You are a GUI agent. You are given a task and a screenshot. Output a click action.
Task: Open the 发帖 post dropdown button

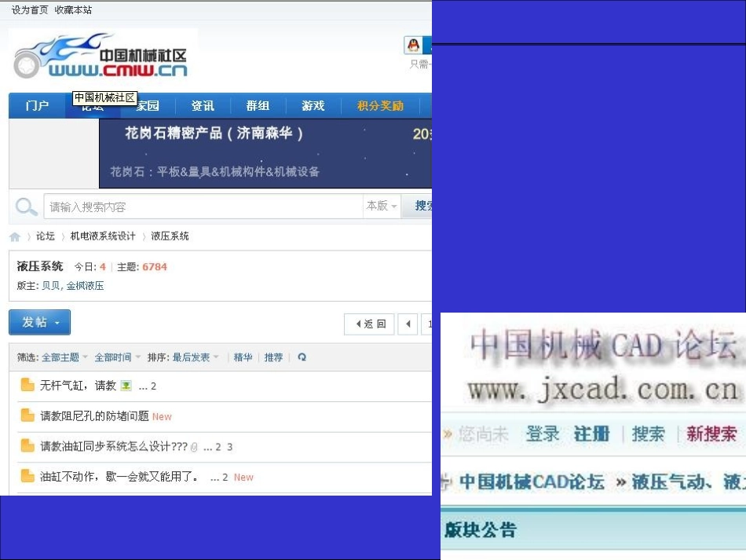(39, 322)
